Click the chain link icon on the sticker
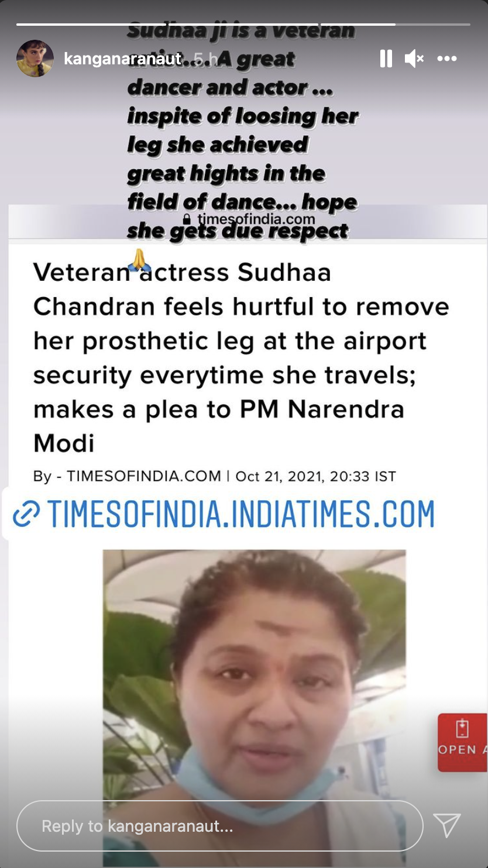488x868 pixels. coord(26,514)
